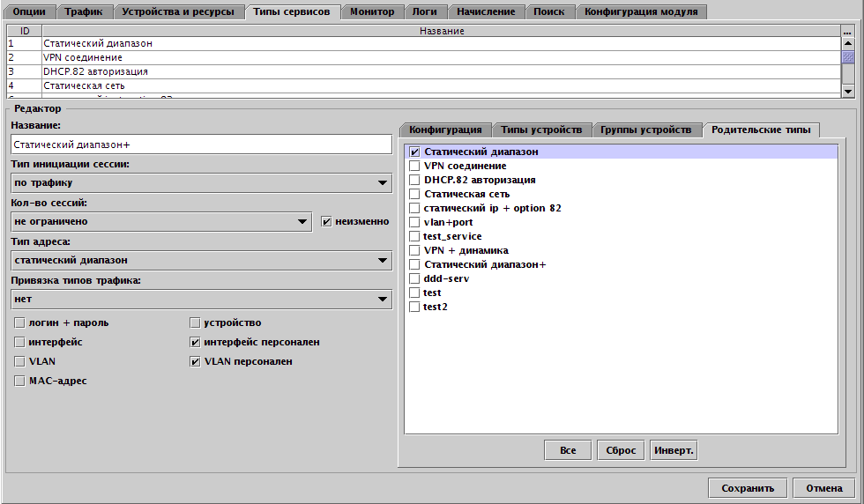Viewport: 864px width, 504px height.
Task: Switch to the 'Монитор' tab
Action: (372, 12)
